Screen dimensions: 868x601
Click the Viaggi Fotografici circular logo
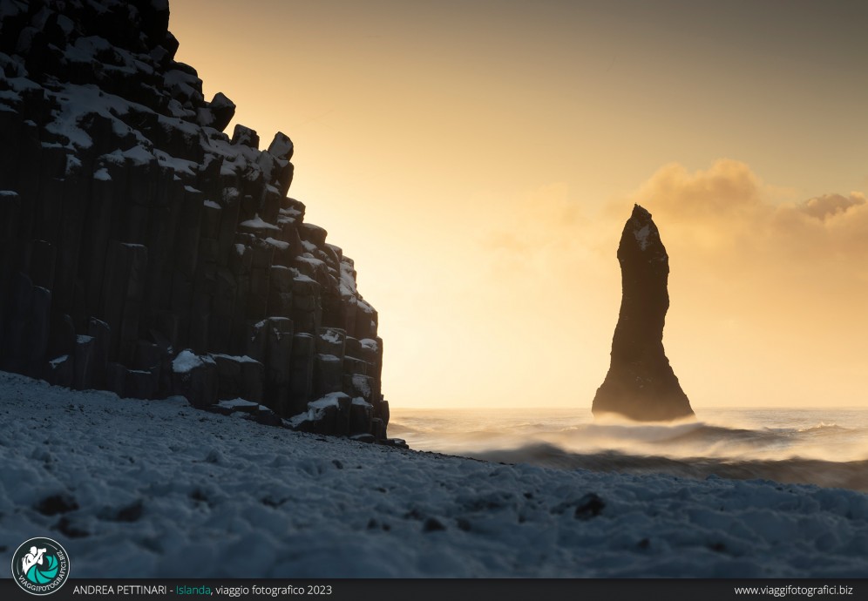[x=40, y=565]
